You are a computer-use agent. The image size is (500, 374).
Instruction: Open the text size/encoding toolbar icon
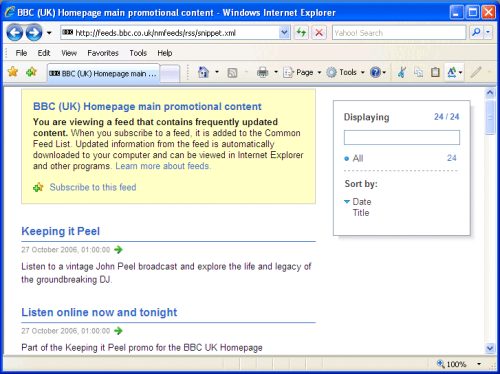[x=455, y=72]
